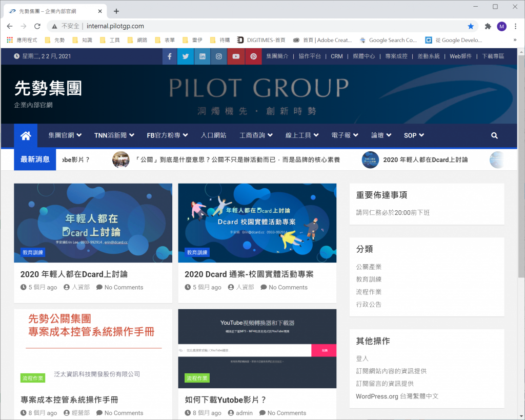Go back with browser back arrow
525x420 pixels.
pyautogui.click(x=10, y=26)
